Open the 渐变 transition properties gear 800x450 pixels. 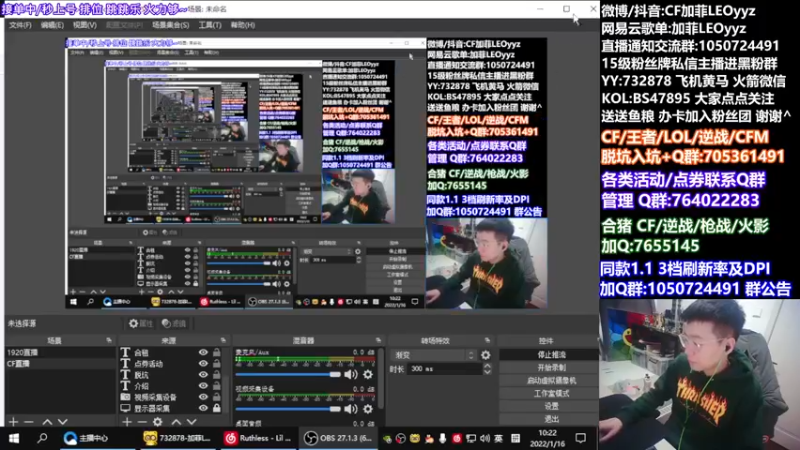(486, 355)
